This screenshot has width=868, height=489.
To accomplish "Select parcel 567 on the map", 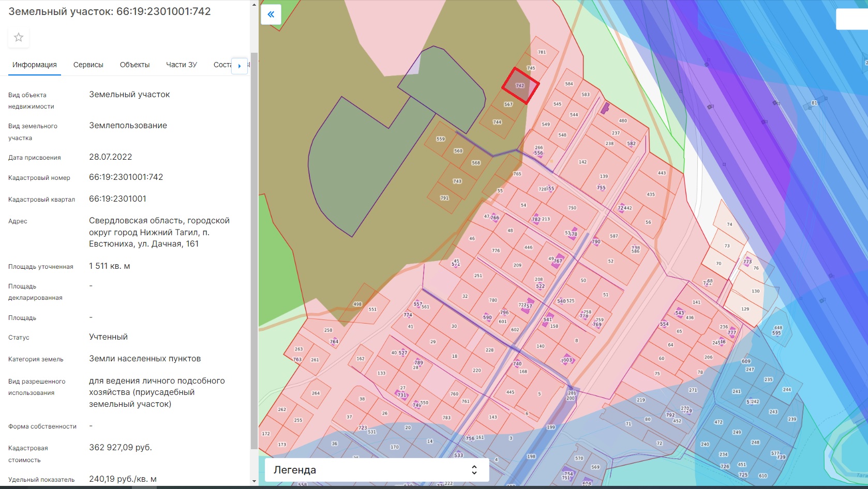I will (508, 104).
